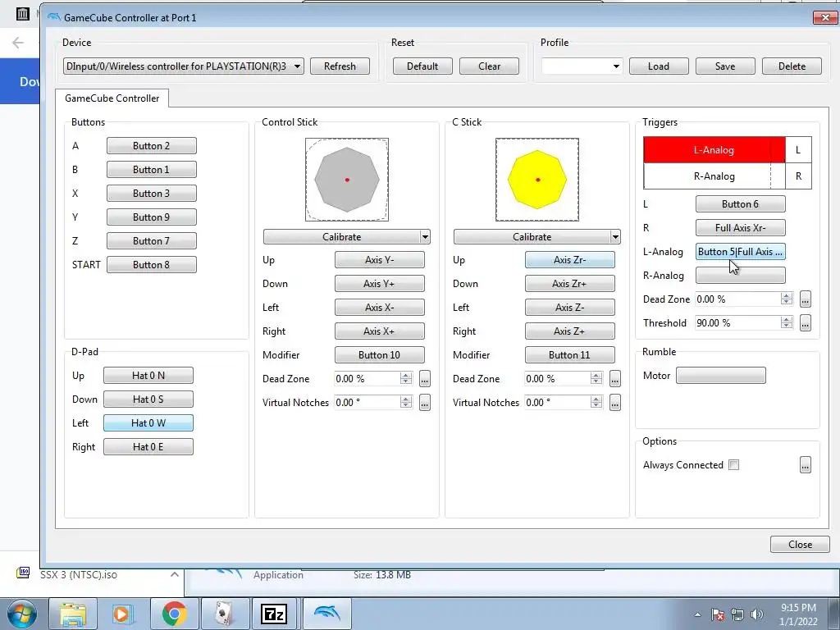Save the current profile
Screen dimensions: 840x630
pos(725,66)
